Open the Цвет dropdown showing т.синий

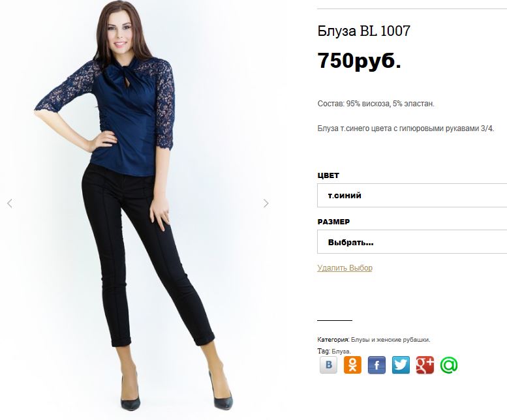click(412, 195)
